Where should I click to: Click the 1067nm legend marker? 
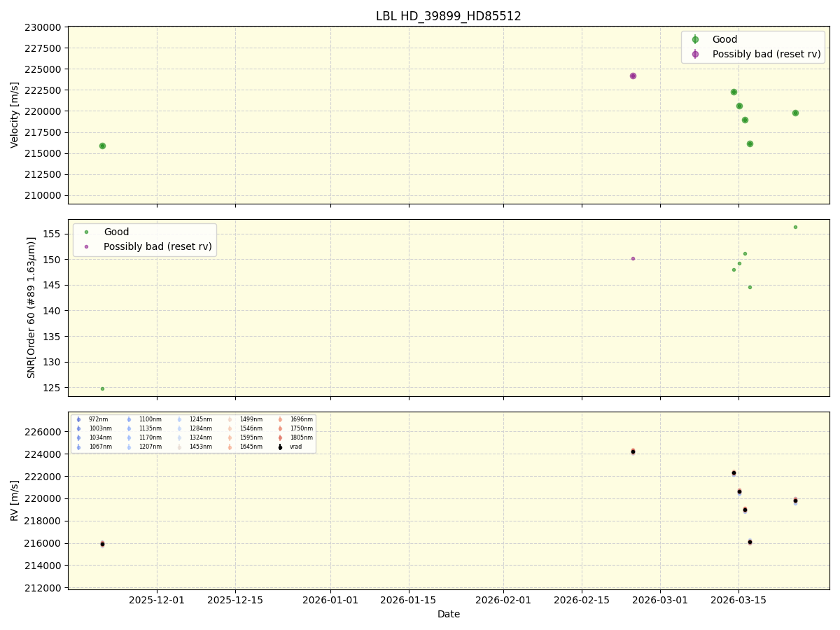(x=78, y=447)
